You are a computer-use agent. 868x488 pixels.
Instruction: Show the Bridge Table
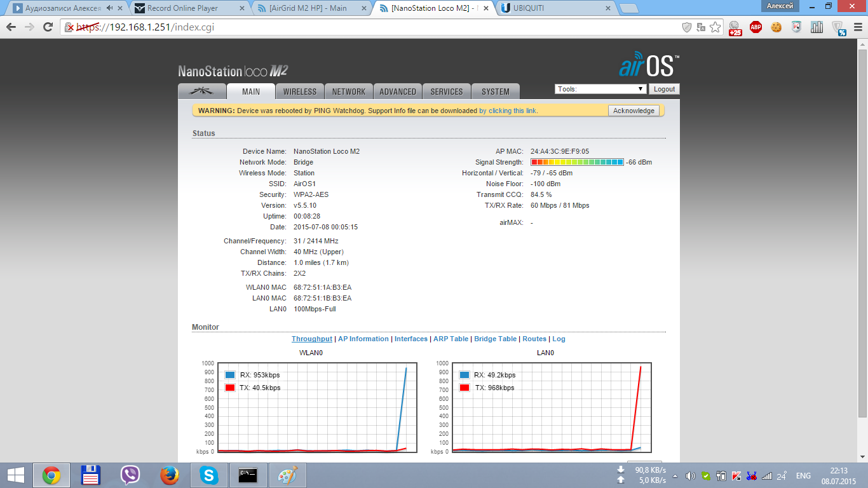(496, 339)
